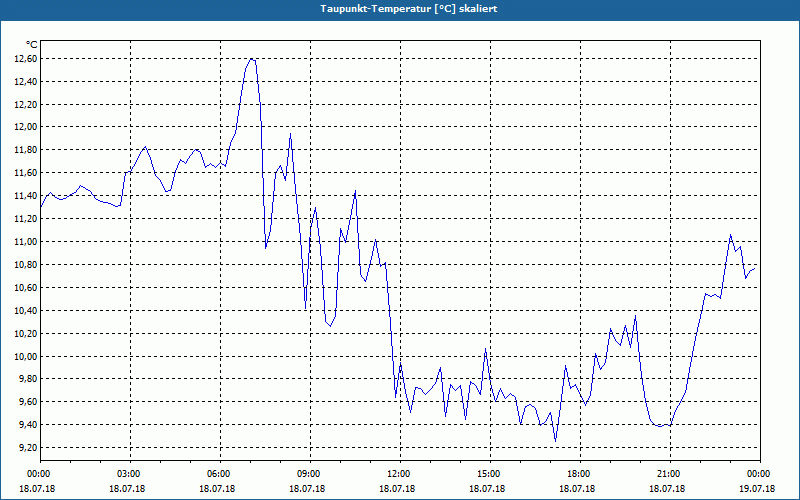
Task: Pick the "18:00" time label
Action: pos(581,474)
